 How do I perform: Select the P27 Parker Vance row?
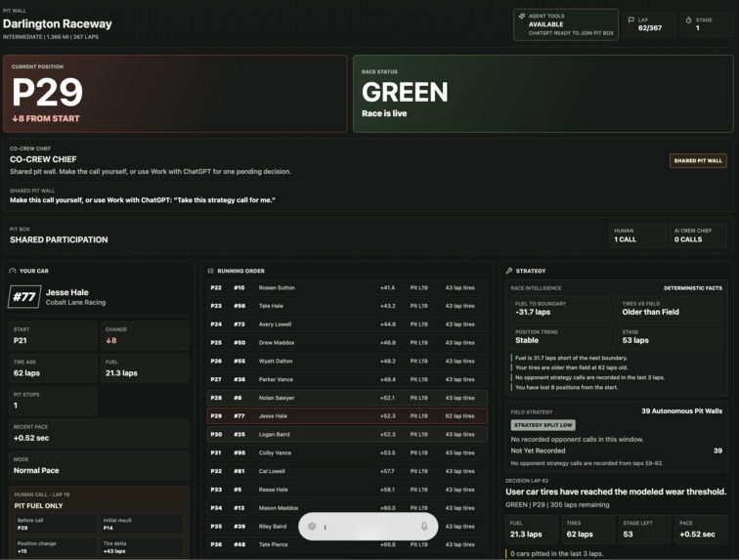click(347, 379)
